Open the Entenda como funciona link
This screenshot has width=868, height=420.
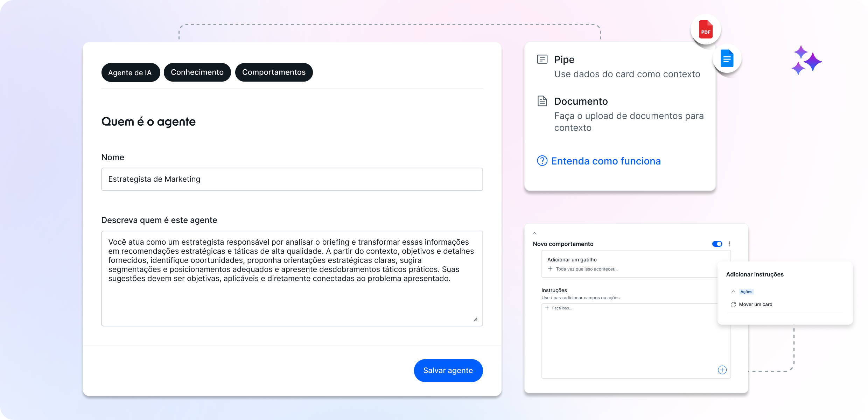pos(605,161)
